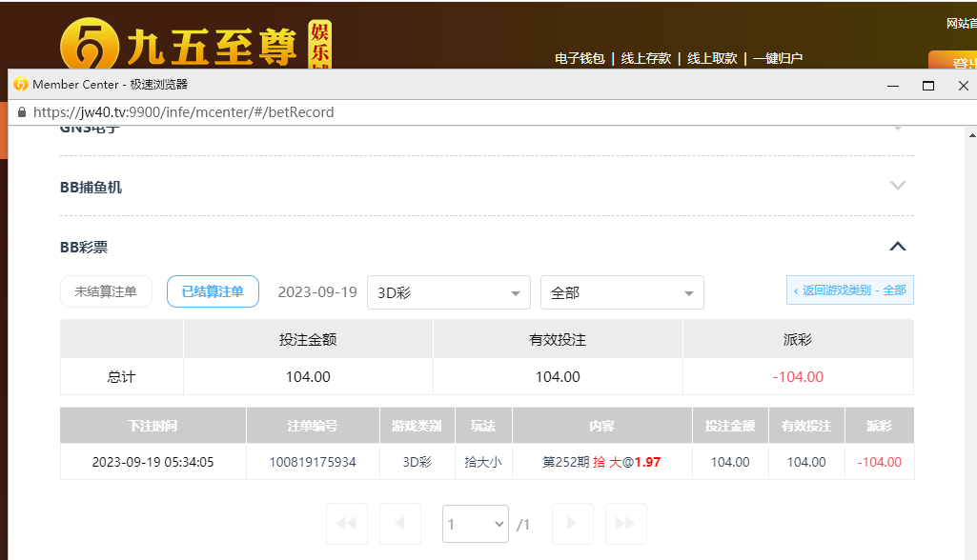The width and height of the screenshot is (977, 560).
Task: Open the page number select box
Action: [476, 524]
